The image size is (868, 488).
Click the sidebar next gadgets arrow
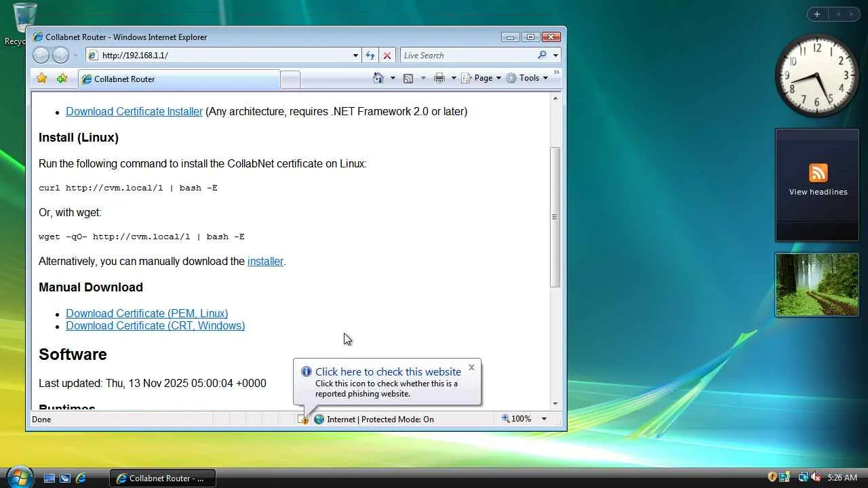pyautogui.click(x=852, y=14)
